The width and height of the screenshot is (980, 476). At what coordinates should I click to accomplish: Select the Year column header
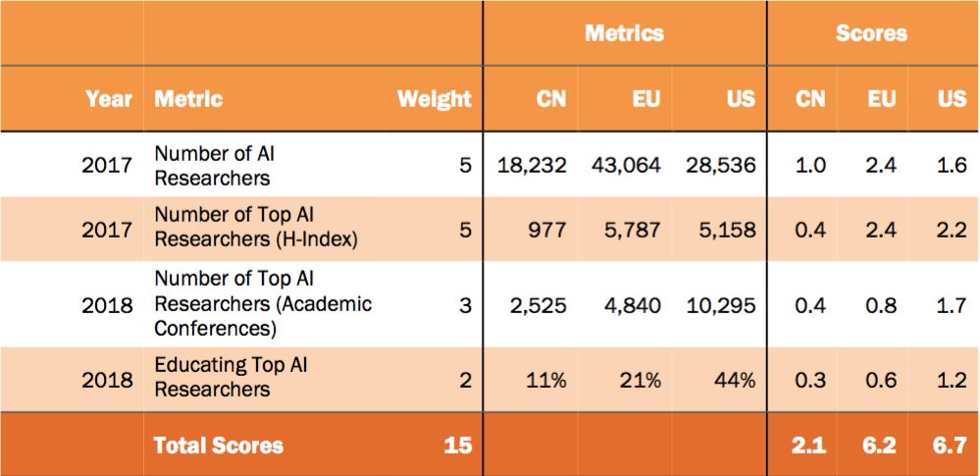[108, 99]
